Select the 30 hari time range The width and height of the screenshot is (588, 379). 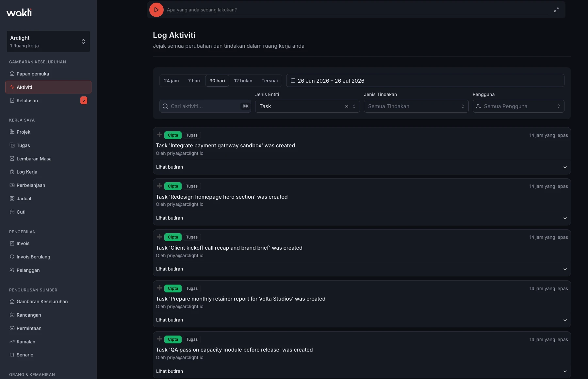pyautogui.click(x=217, y=81)
